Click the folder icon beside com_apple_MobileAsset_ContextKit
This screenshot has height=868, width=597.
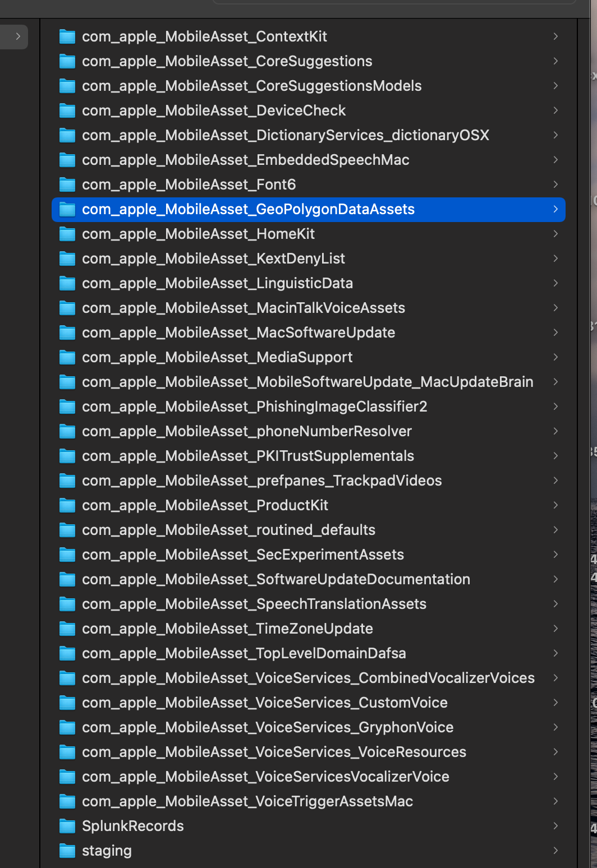tap(67, 36)
